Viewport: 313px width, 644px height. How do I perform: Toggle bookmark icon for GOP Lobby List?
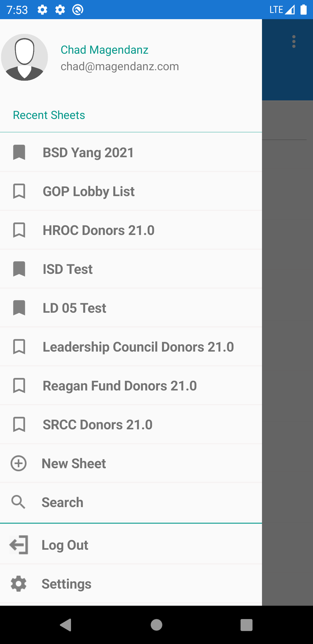(x=19, y=191)
